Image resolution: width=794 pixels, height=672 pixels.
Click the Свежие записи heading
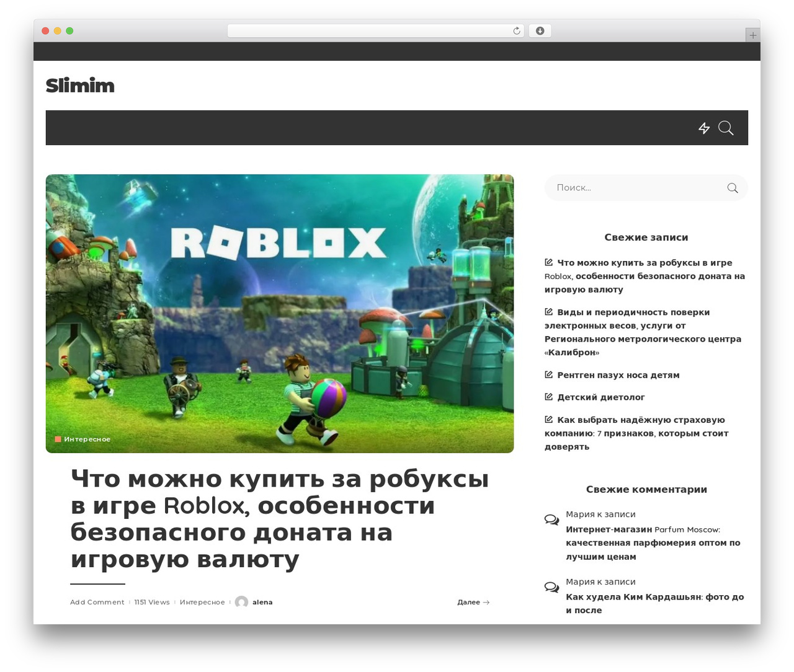(646, 237)
